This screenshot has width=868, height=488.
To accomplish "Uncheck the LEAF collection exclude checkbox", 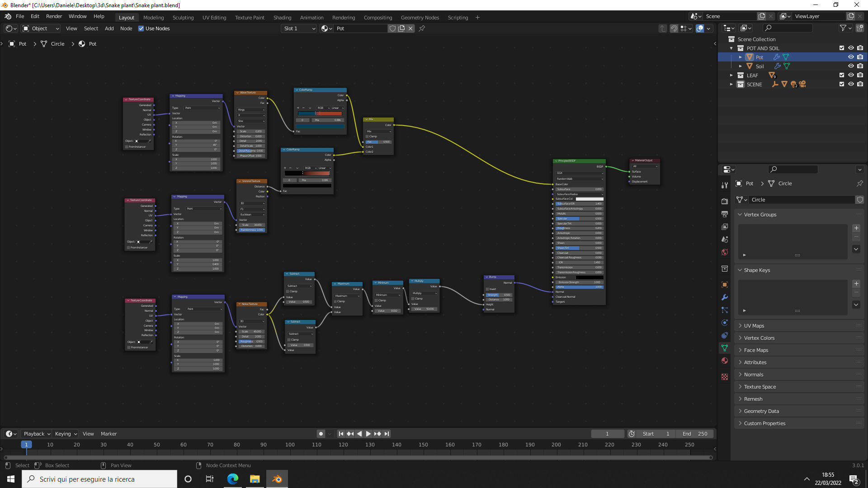I will pos(841,75).
